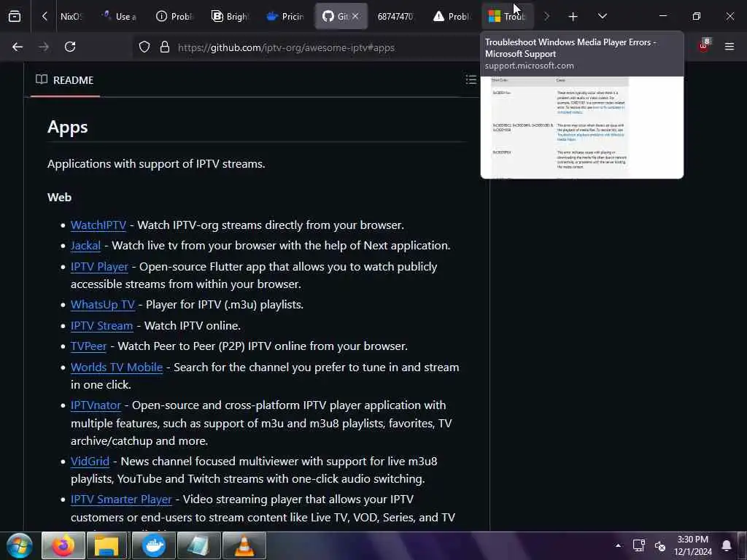The height and width of the screenshot is (560, 747).
Task: Open the IPTV Player link
Action: [x=99, y=267]
